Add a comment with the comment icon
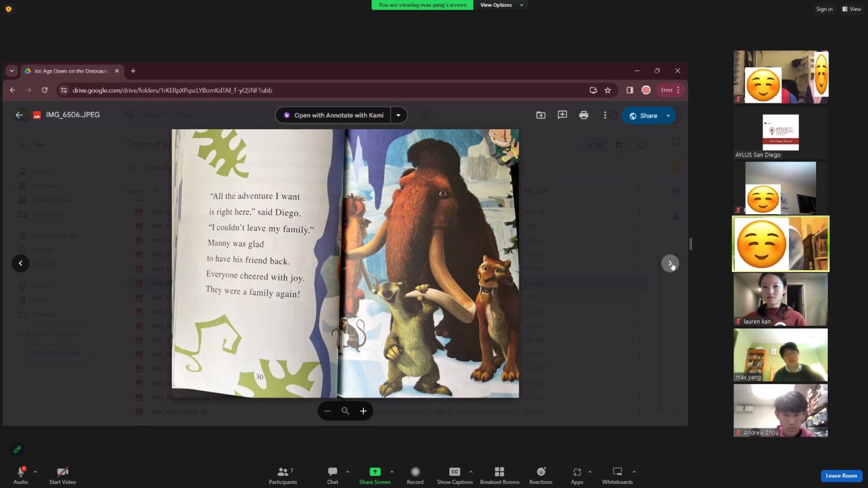The height and width of the screenshot is (488, 868). click(x=562, y=115)
